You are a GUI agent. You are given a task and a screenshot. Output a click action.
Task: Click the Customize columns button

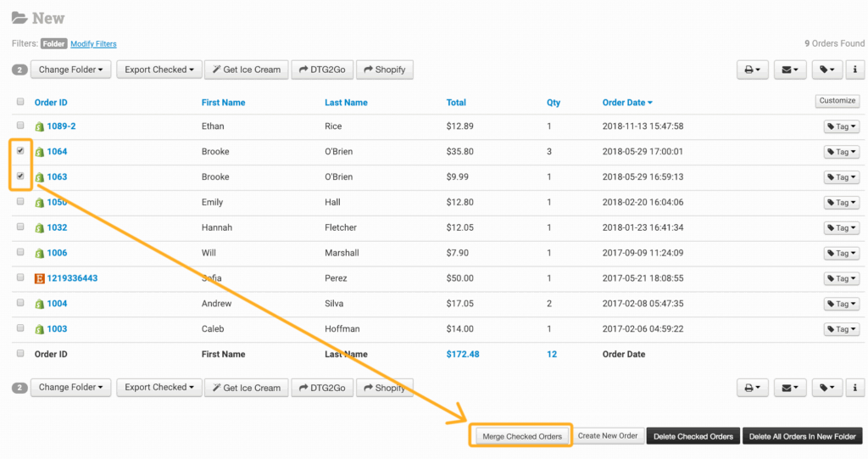(x=837, y=101)
